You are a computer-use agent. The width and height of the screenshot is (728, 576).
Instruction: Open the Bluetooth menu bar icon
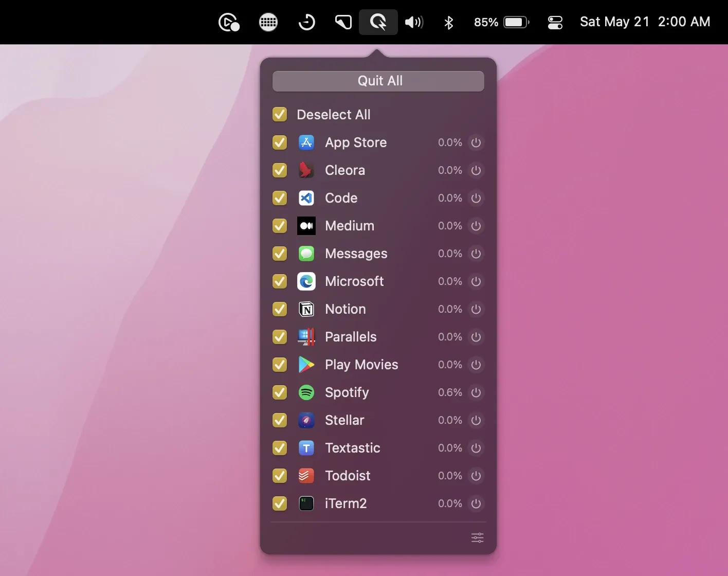448,22
